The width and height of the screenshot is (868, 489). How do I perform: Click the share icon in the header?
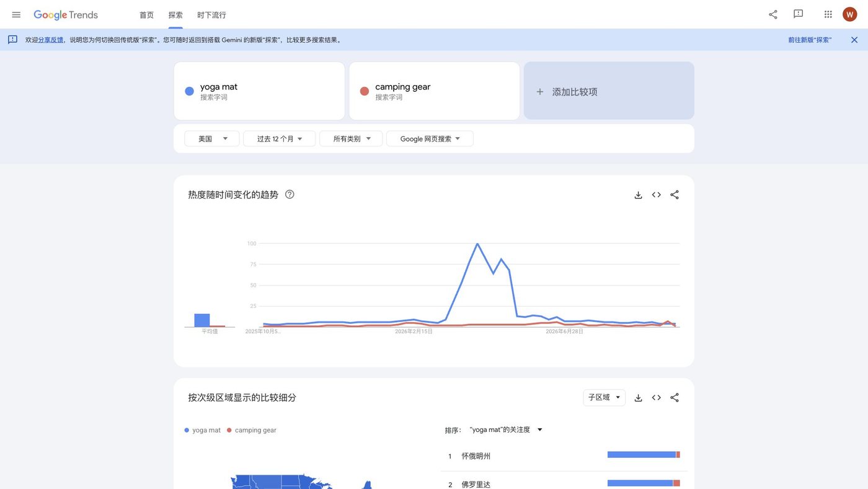(773, 14)
